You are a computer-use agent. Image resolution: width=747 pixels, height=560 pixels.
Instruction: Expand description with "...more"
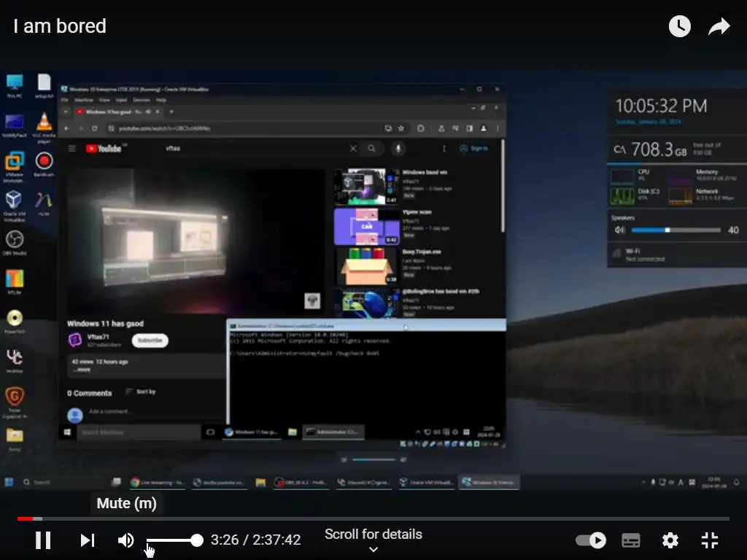pyautogui.click(x=83, y=369)
